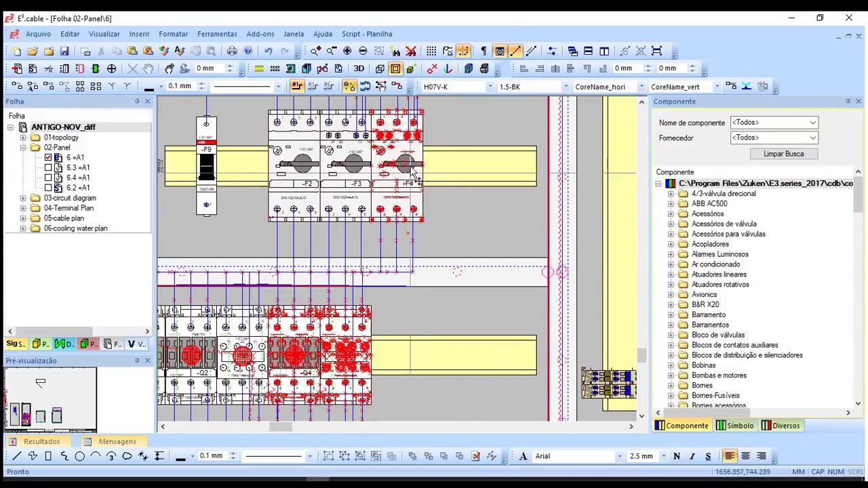This screenshot has width=868, height=488.
Task: Click the 3D view button
Action: pyautogui.click(x=359, y=68)
